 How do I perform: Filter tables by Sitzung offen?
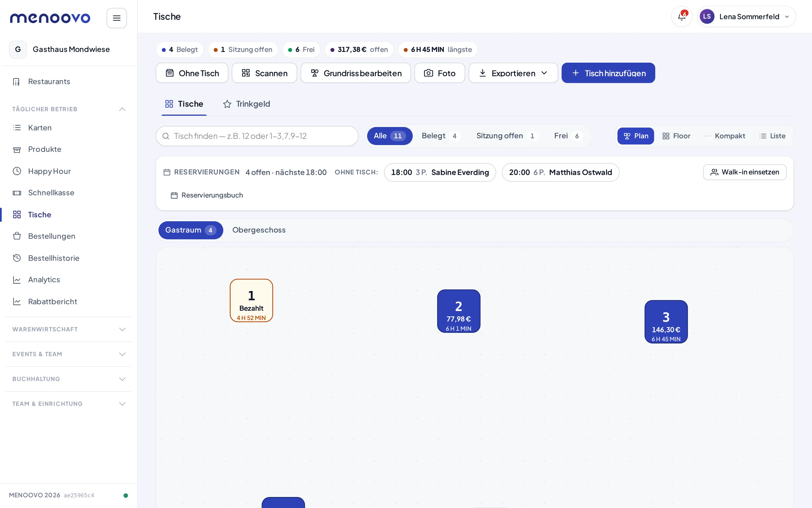[x=507, y=136]
